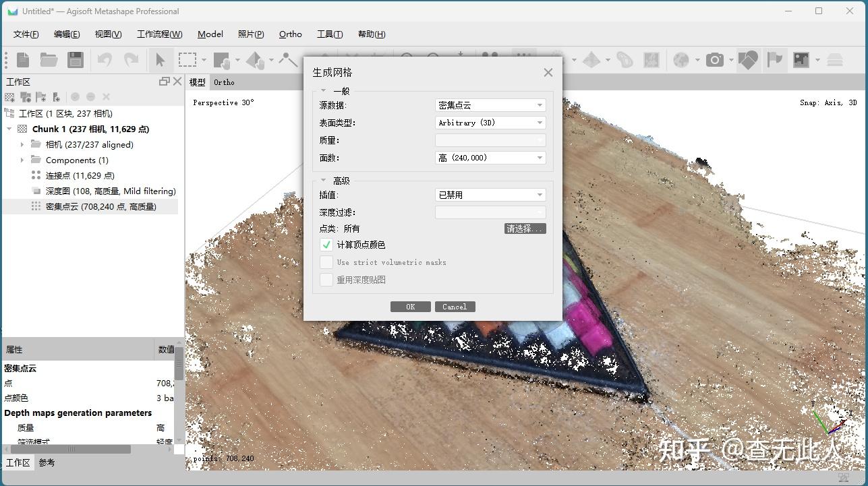Click the Redo icon
The width and height of the screenshot is (868, 486).
(x=132, y=59)
